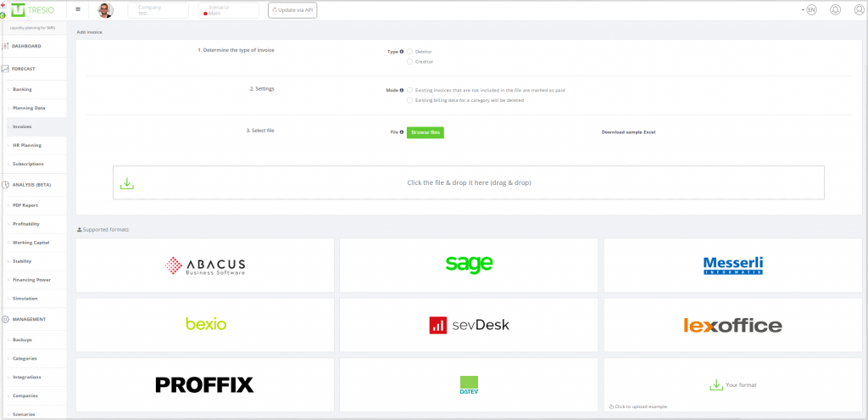Toggle the hamburger menu icon
868x420 pixels.
(x=78, y=9)
